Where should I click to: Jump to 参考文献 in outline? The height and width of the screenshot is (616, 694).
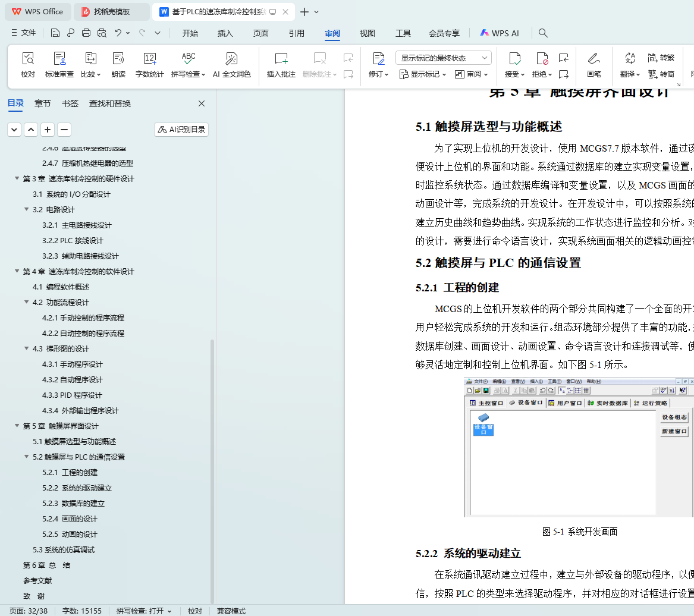pos(37,580)
